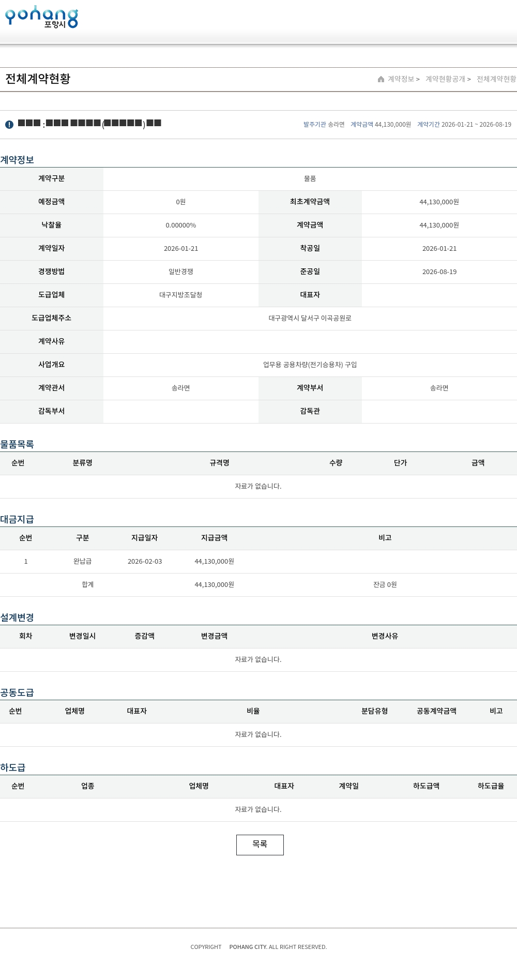517x980 pixels.
Task: Open the 계약정보 breadcrumb link
Action: pyautogui.click(x=401, y=79)
